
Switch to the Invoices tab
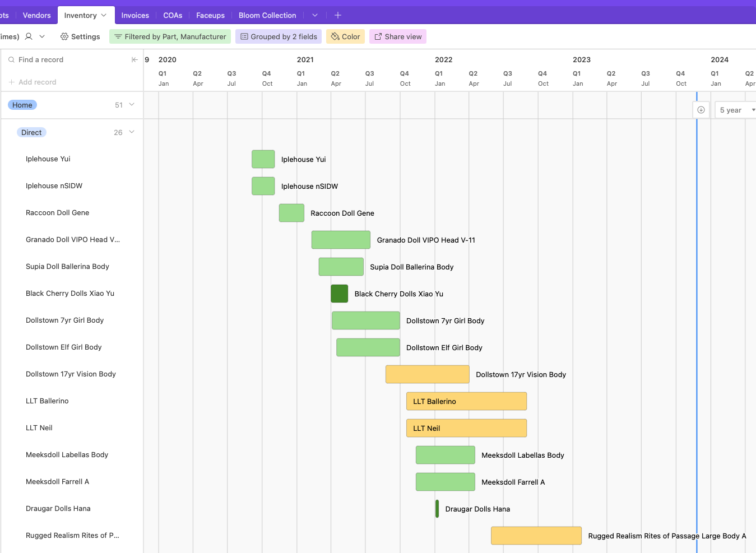click(x=135, y=15)
